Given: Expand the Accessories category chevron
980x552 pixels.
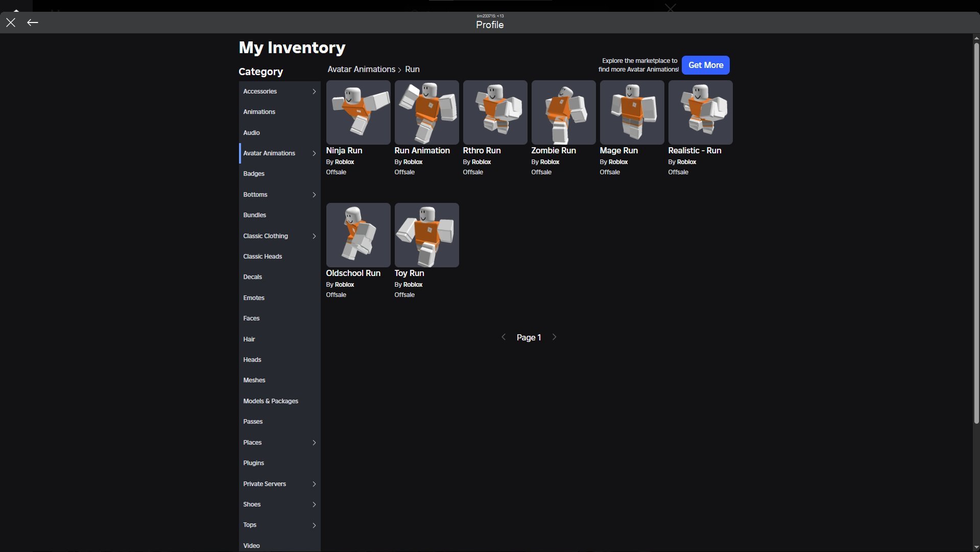Looking at the screenshot, I should [314, 91].
